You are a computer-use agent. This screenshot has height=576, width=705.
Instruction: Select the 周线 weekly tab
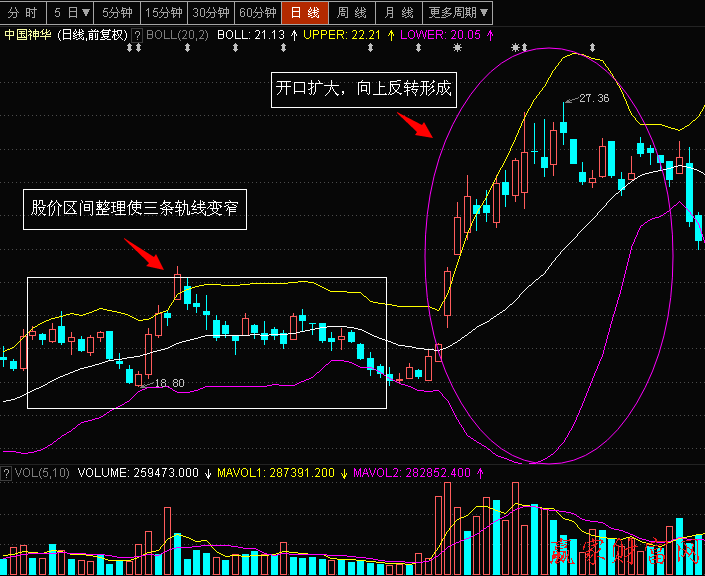pyautogui.click(x=351, y=12)
